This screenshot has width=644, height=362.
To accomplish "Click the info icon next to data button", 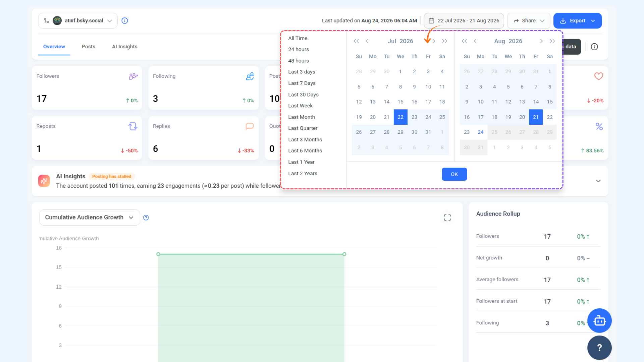I will [x=594, y=47].
